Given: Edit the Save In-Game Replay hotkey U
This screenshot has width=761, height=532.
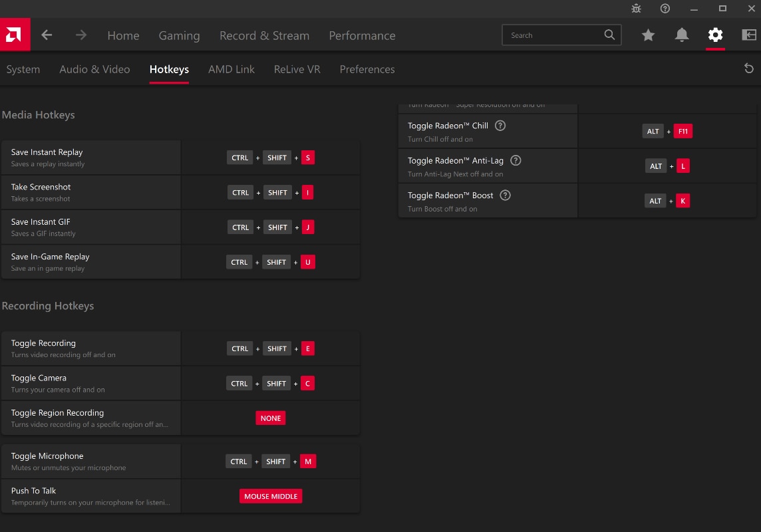Looking at the screenshot, I should (308, 263).
